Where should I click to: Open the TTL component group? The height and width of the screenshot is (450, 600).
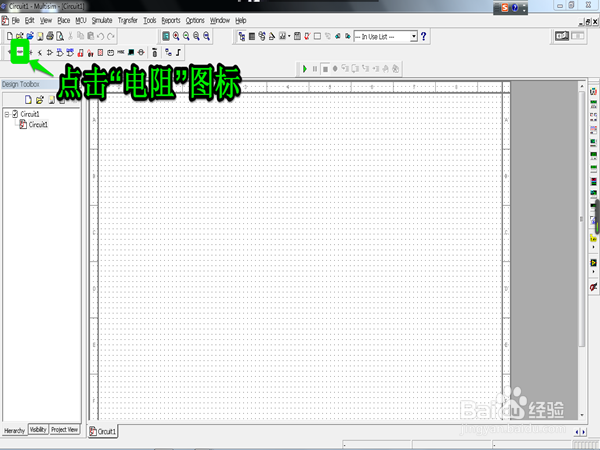coord(60,52)
